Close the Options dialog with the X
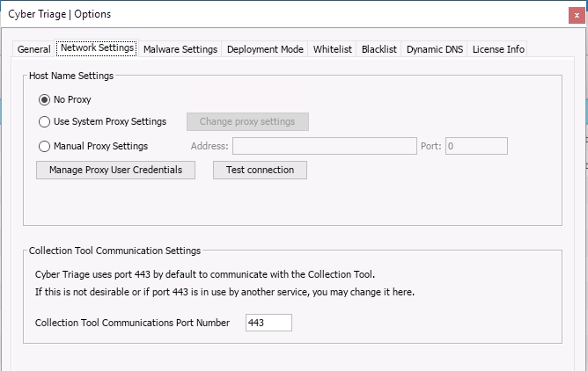Image resolution: width=588 pixels, height=371 pixels. pyautogui.click(x=577, y=15)
